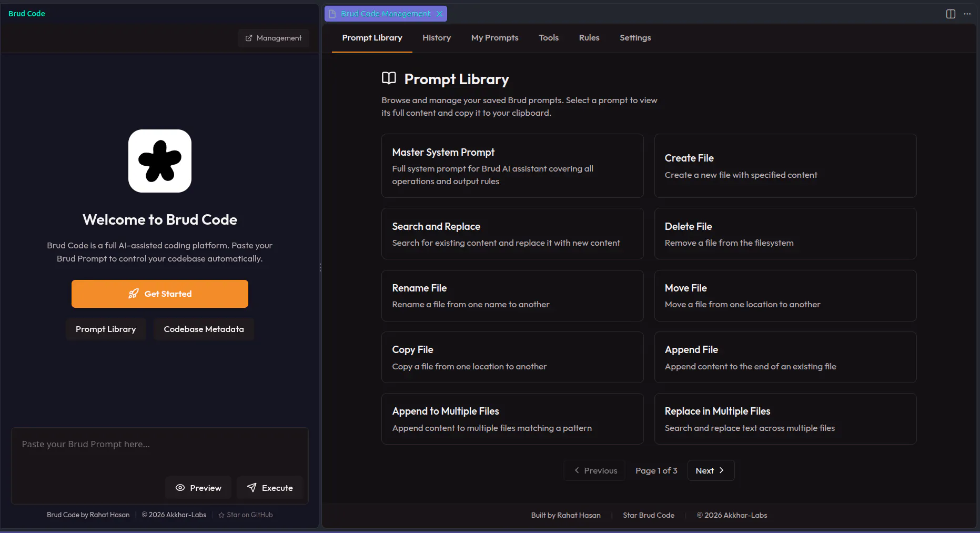Switch to the My Prompts tab
The image size is (980, 533).
495,38
